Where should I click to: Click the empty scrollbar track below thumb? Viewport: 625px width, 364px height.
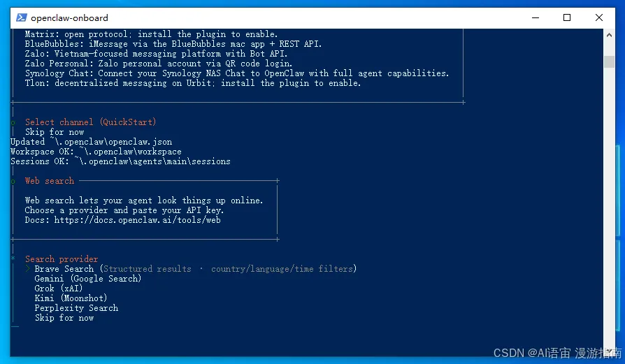609,207
